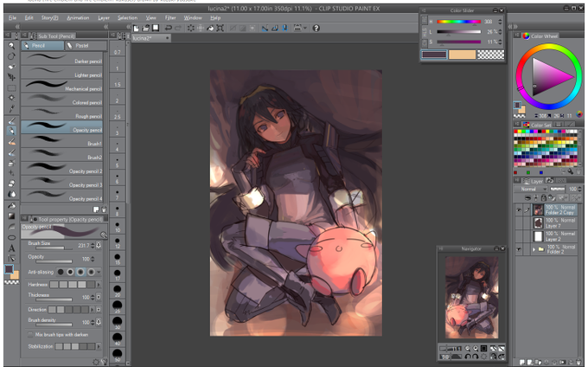Choose the Brush1 sub tool

point(61,141)
